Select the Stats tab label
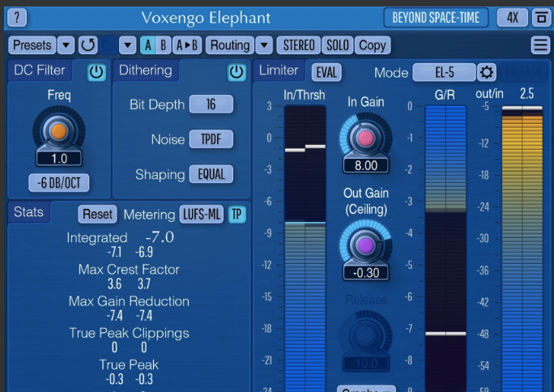Image resolution: width=554 pixels, height=392 pixels. click(x=28, y=212)
